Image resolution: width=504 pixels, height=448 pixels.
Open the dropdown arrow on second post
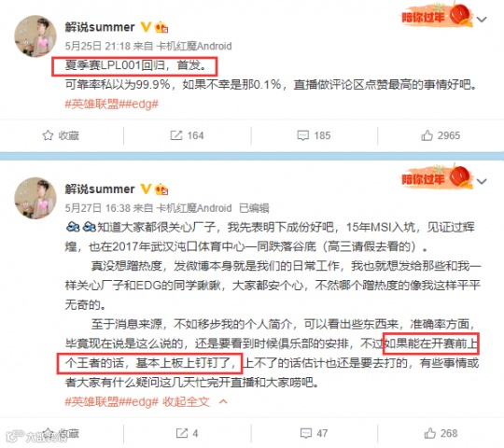click(482, 182)
